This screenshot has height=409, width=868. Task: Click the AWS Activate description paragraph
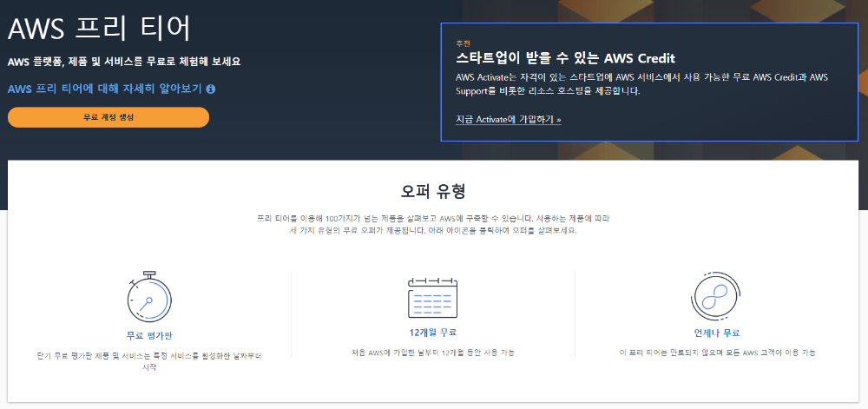click(x=641, y=84)
